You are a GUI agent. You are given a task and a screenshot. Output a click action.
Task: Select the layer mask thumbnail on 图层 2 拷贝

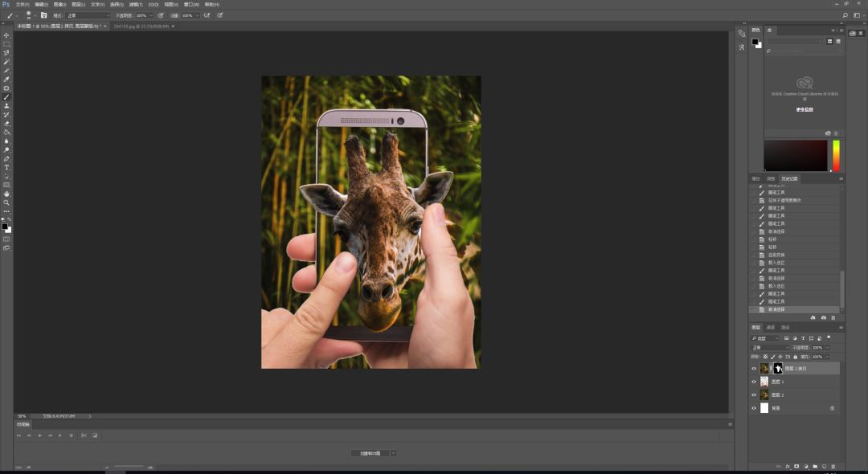[778, 368]
